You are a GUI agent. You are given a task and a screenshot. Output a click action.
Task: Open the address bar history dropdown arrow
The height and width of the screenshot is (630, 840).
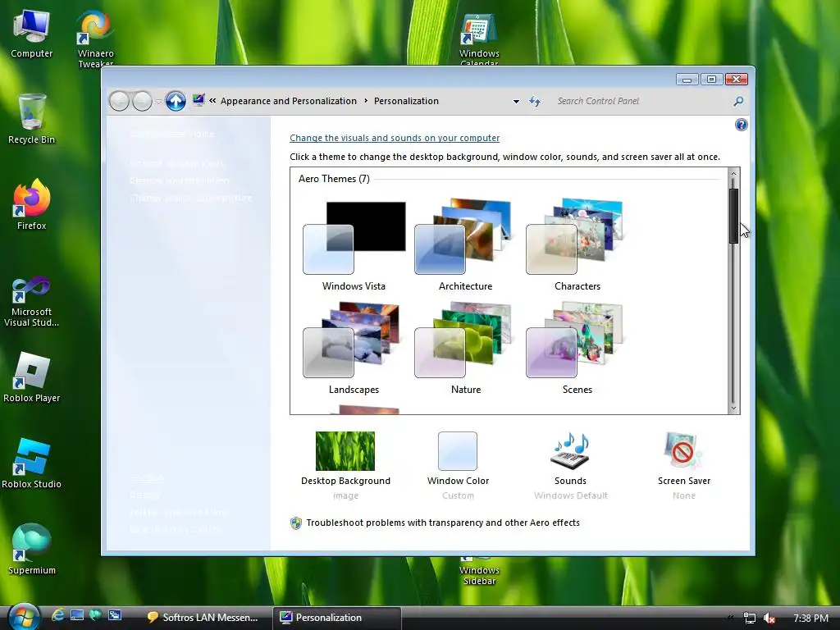[x=516, y=101]
